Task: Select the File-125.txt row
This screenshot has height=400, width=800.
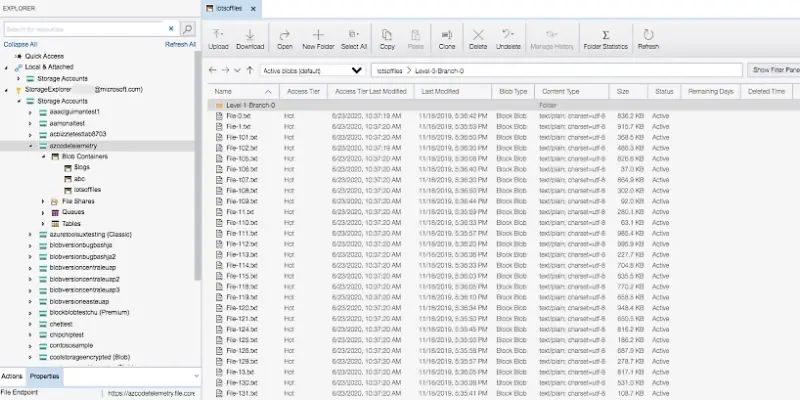Action: 504,340
